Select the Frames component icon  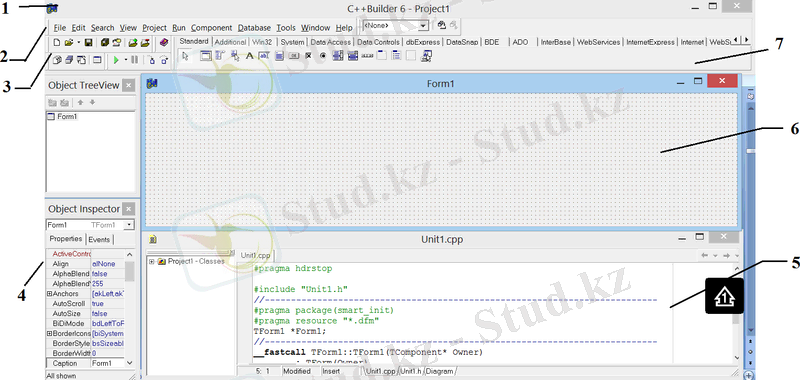[206, 56]
